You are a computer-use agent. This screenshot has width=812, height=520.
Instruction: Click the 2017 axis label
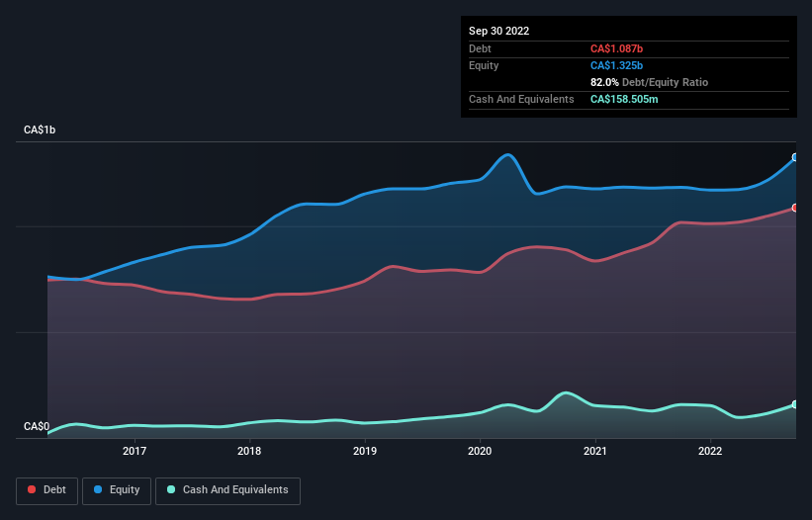point(135,451)
